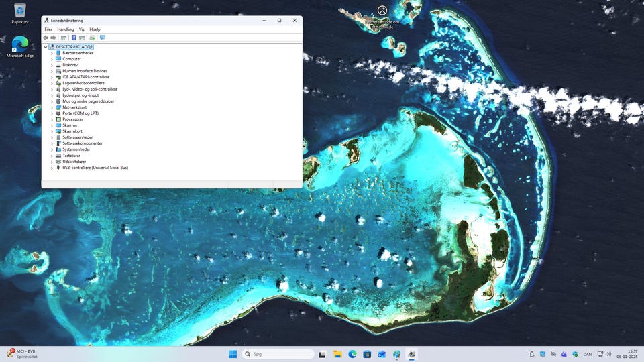644x362 pixels.
Task: Open the Handling menu
Action: coord(66,29)
